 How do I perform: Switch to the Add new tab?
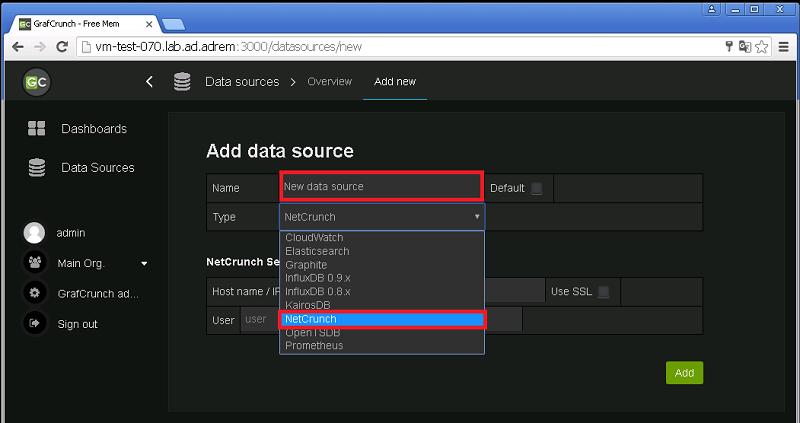click(x=395, y=82)
